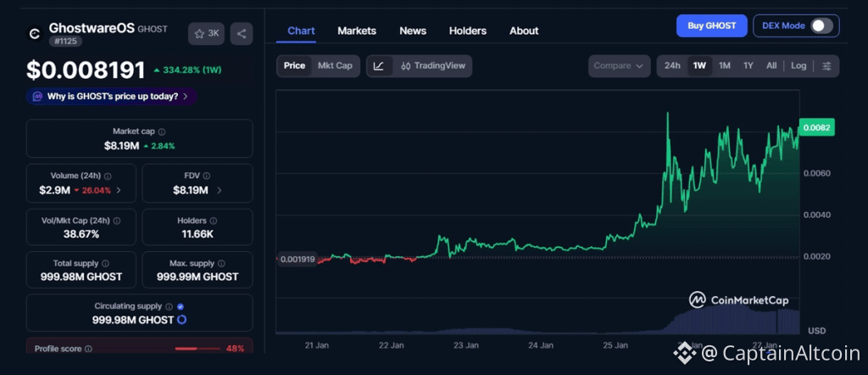The height and width of the screenshot is (375, 868).
Task: Set chart range to All
Action: (x=771, y=66)
